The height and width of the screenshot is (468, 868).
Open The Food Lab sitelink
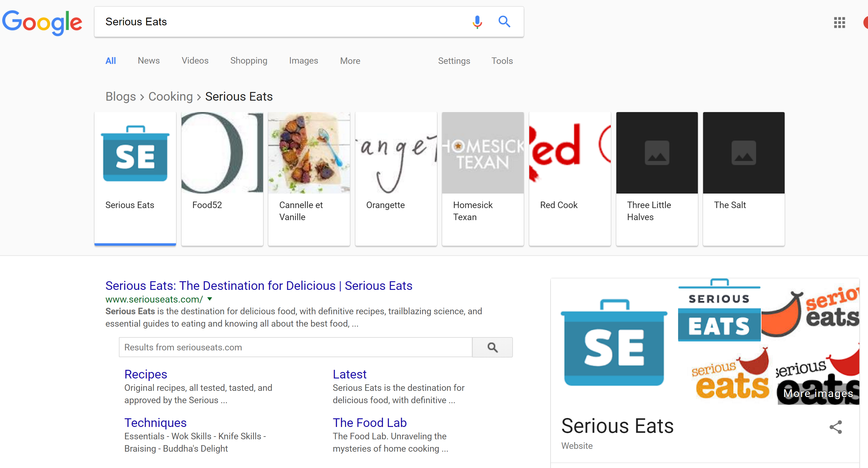(x=369, y=423)
